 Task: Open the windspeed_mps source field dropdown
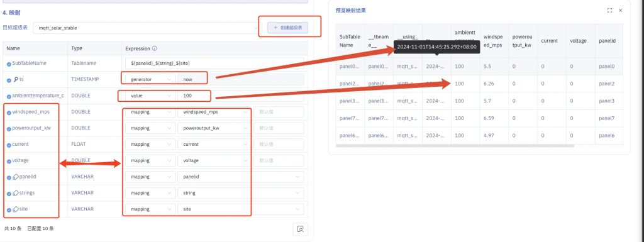point(214,112)
